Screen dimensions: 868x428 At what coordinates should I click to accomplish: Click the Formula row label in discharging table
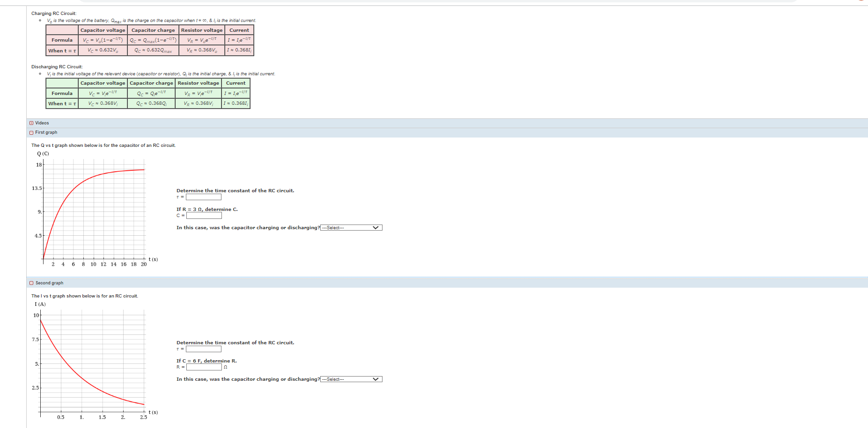click(62, 94)
